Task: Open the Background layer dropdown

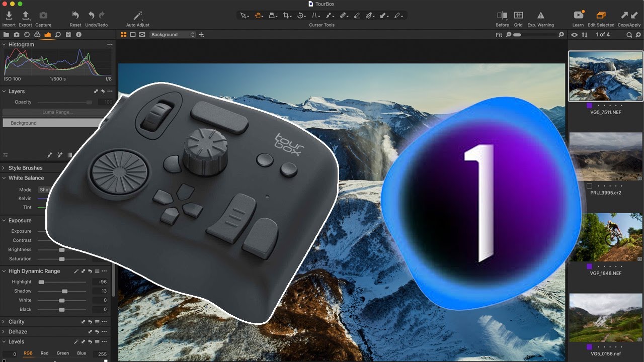Action: tap(173, 35)
